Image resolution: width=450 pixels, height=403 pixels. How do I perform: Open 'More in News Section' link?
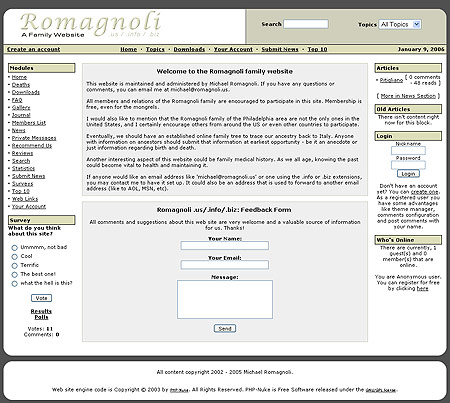click(408, 96)
